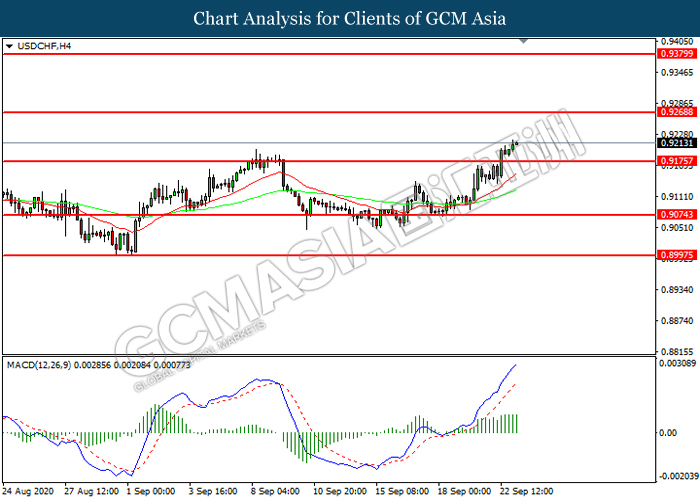The width and height of the screenshot is (700, 500).
Task: Select the 0.92688 price level label
Action: [677, 112]
